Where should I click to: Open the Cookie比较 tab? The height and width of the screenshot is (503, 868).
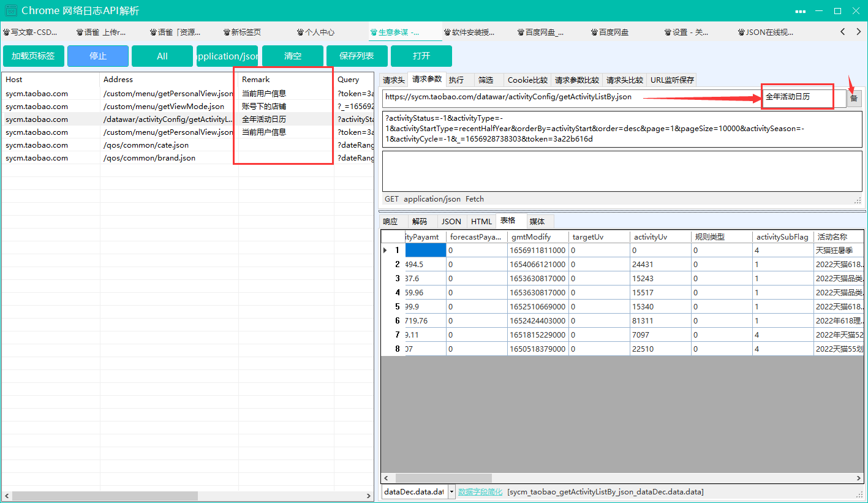527,80
